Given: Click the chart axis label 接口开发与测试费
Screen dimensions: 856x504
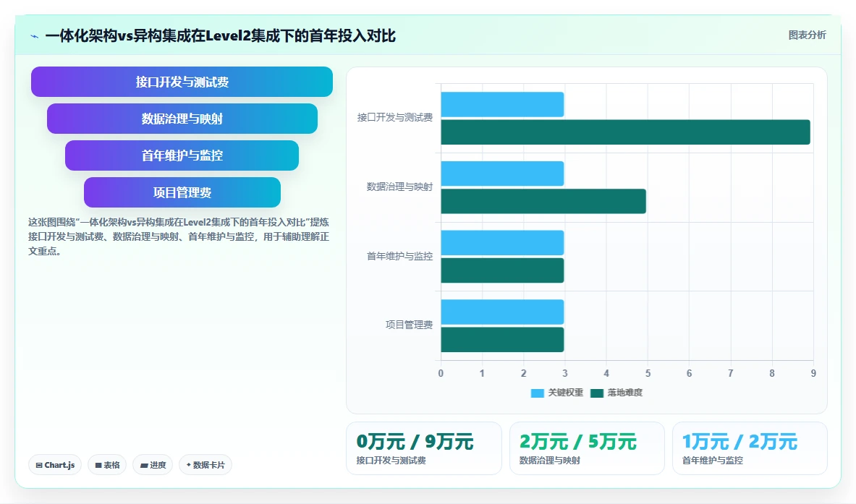Looking at the screenshot, I should coord(394,117).
